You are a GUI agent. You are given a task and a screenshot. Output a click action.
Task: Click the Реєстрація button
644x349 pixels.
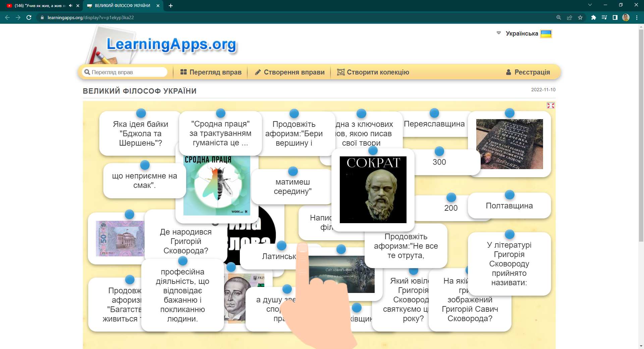528,72
